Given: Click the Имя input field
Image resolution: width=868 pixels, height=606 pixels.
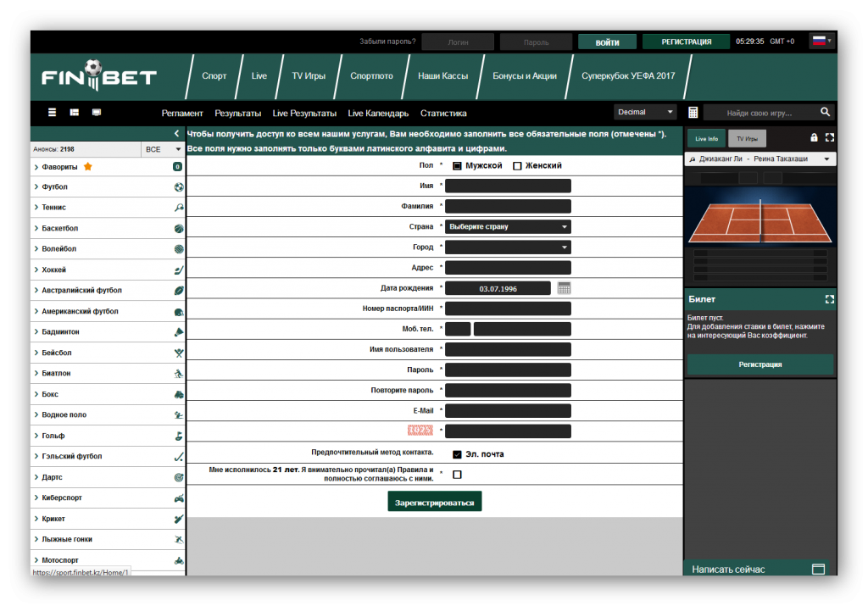Looking at the screenshot, I should [508, 186].
